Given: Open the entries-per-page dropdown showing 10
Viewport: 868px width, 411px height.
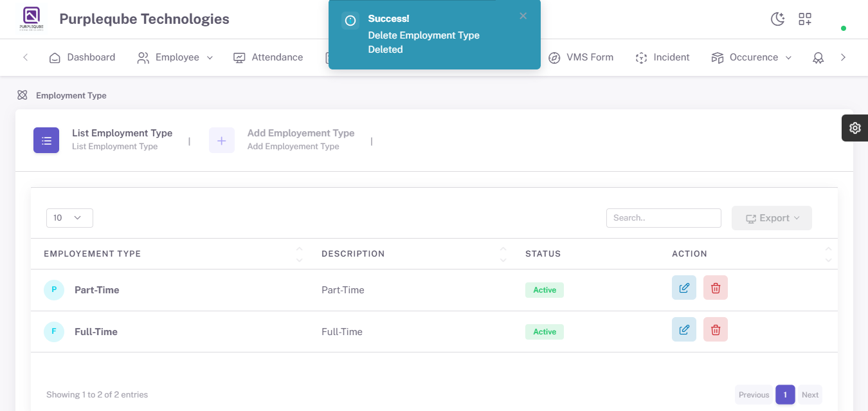Looking at the screenshot, I should (x=69, y=218).
